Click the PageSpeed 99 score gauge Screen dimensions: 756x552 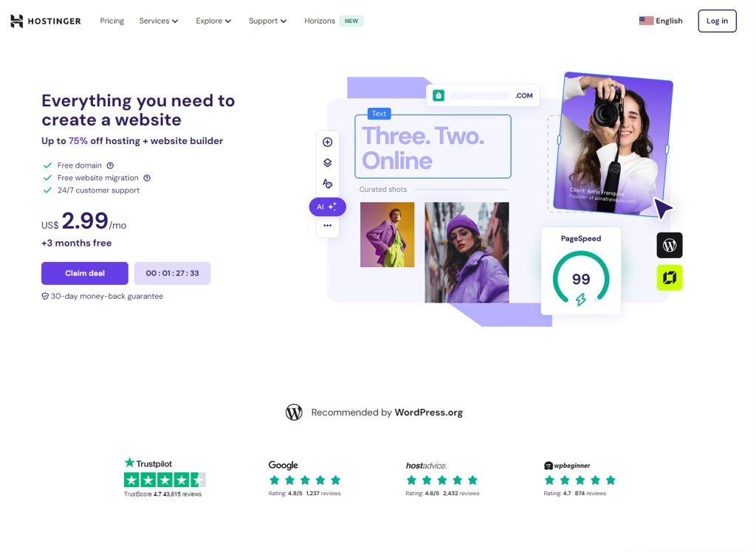click(581, 279)
